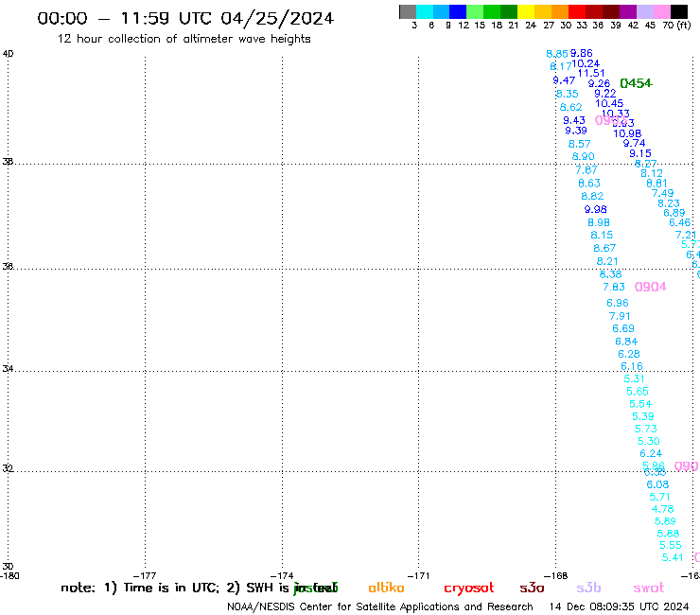Viewport: 700px width, 615px height.
Task: Click the note 'Time is in UTC'
Action: point(171,588)
